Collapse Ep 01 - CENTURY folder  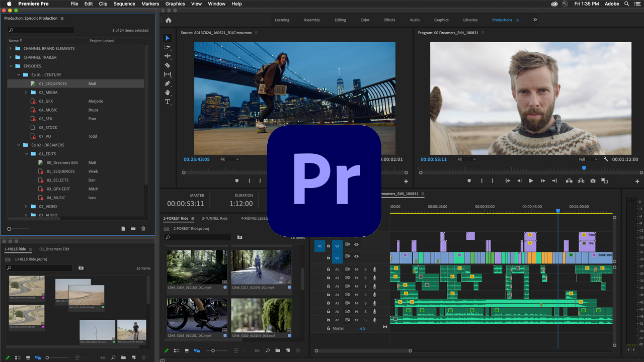(x=19, y=75)
